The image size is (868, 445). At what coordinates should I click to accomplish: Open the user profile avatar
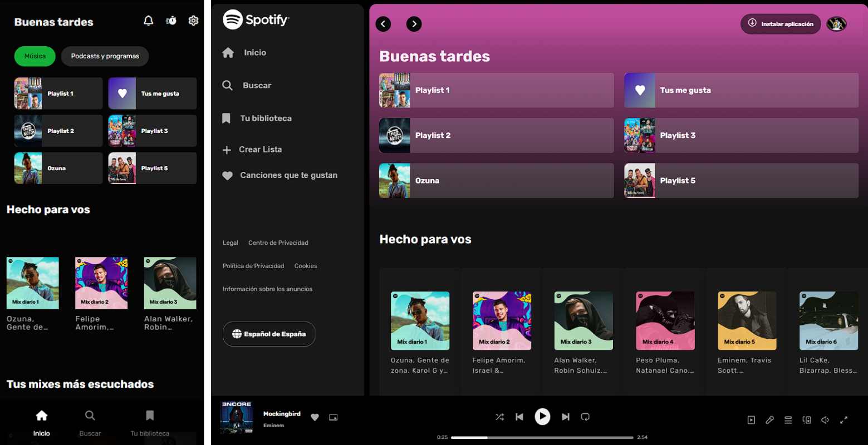836,24
